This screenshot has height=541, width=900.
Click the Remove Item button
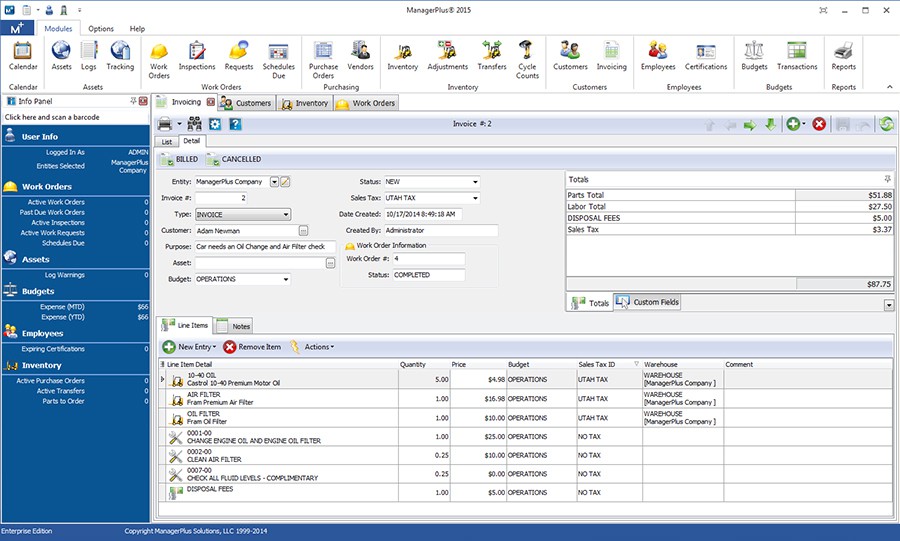pyautogui.click(x=252, y=347)
